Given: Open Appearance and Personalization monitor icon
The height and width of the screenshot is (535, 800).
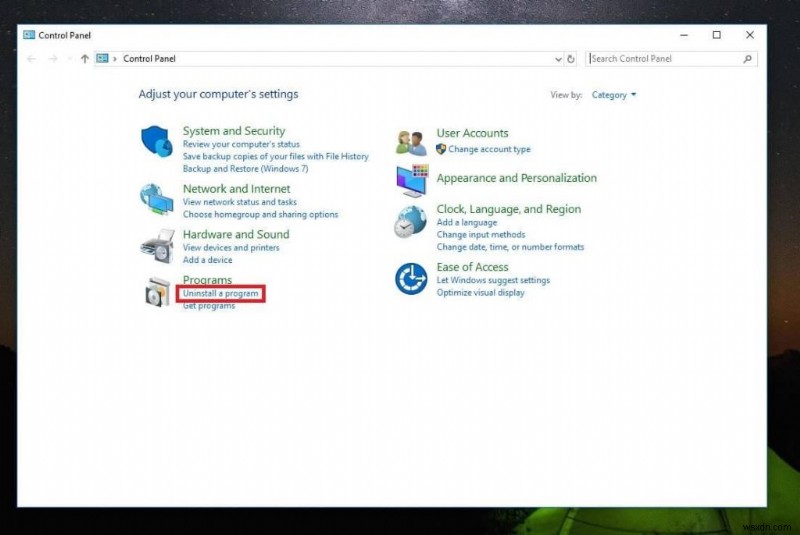Looking at the screenshot, I should point(412,181).
